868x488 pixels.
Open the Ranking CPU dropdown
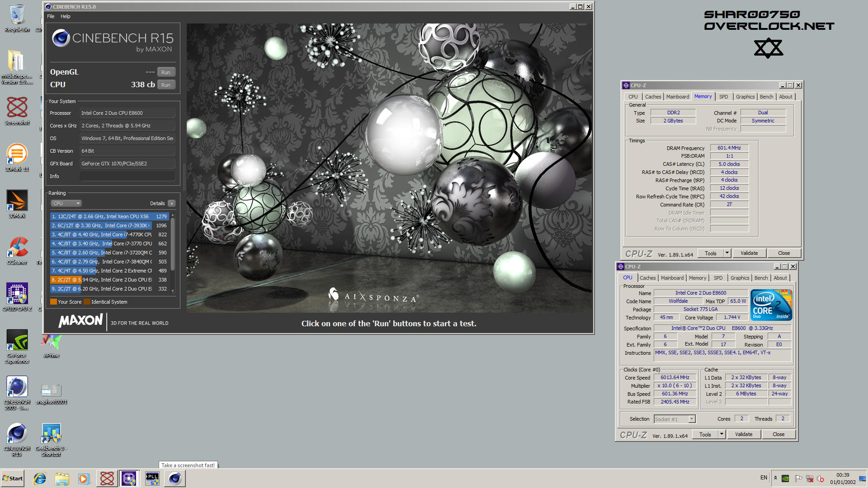click(66, 203)
